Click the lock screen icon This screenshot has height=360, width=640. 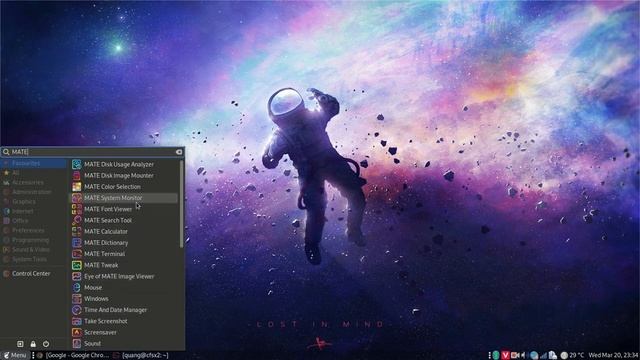point(33,344)
